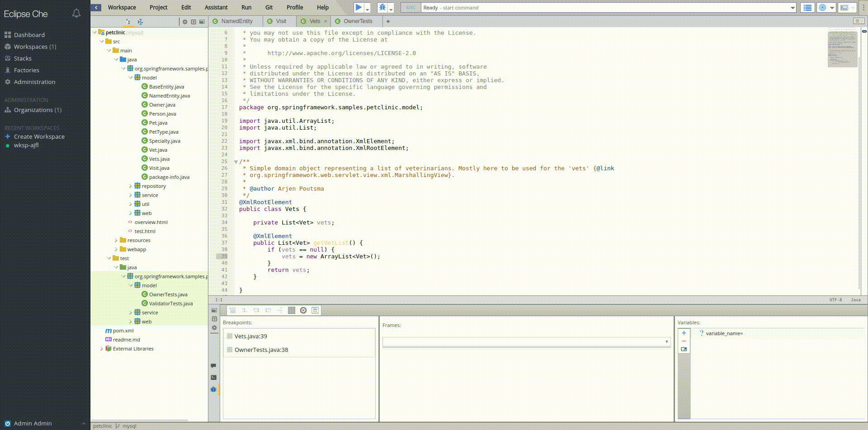The image size is (868, 430).
Task: Expand the webapp folder
Action: 116,249
